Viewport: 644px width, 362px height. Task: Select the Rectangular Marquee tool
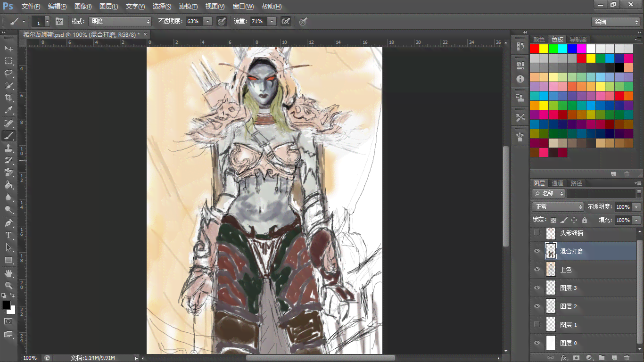click(x=8, y=60)
